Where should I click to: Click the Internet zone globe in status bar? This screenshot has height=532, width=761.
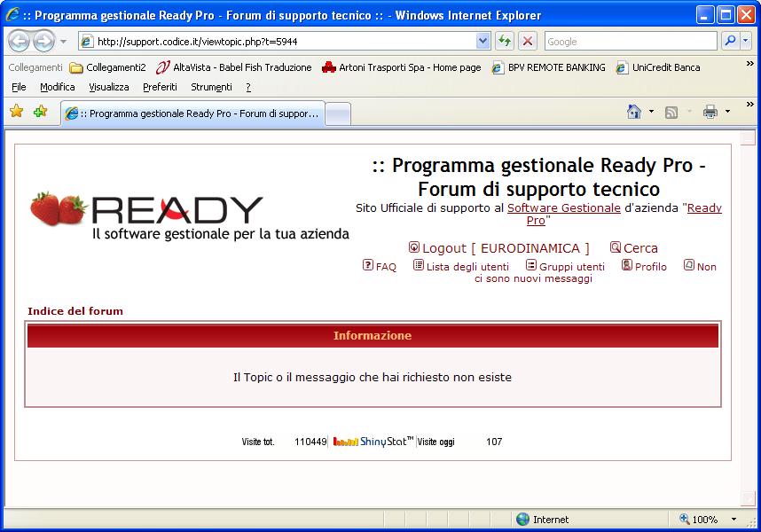522,520
